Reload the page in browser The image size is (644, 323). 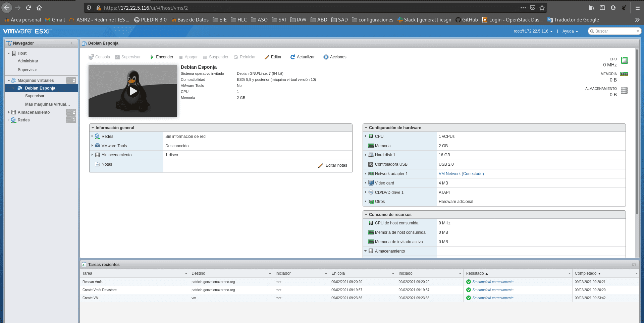click(29, 7)
